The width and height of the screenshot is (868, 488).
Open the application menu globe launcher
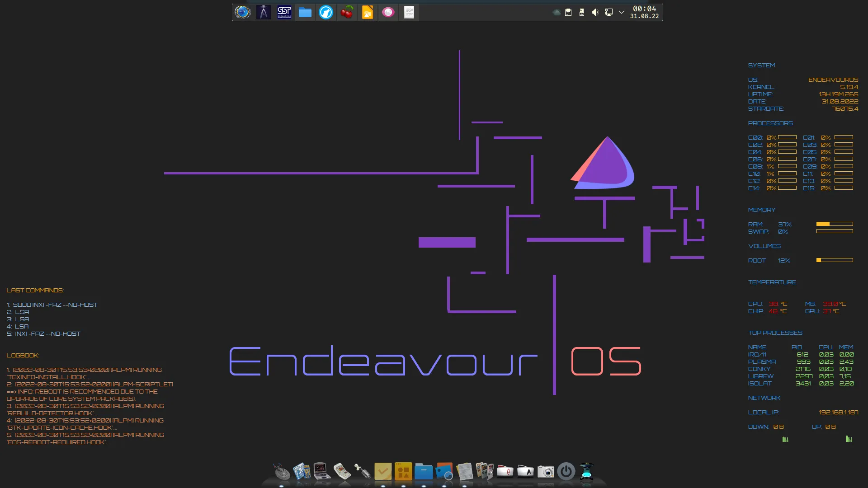(243, 12)
